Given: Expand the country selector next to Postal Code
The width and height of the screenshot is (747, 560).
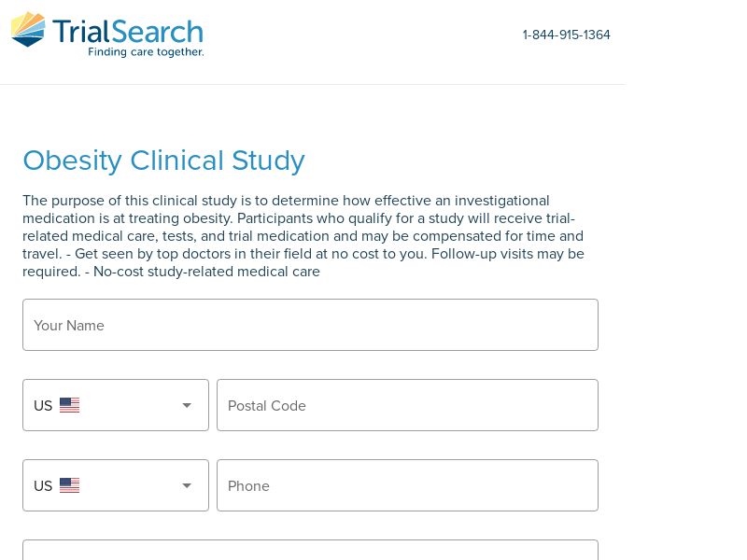Looking at the screenshot, I should [x=116, y=405].
